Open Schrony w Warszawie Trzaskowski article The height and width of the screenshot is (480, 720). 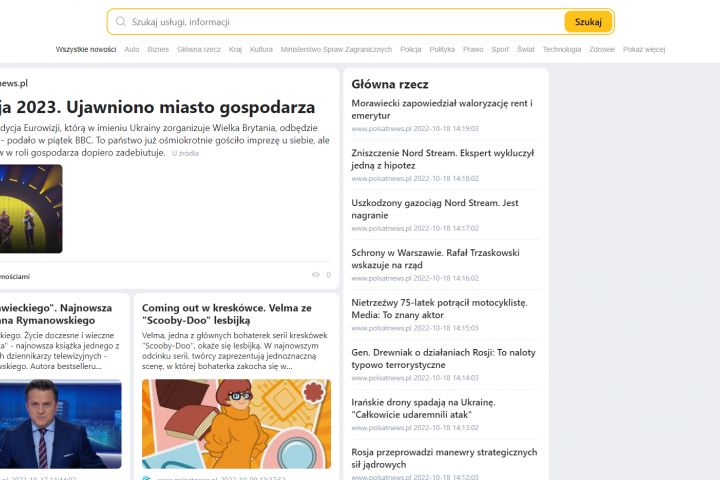(435, 259)
